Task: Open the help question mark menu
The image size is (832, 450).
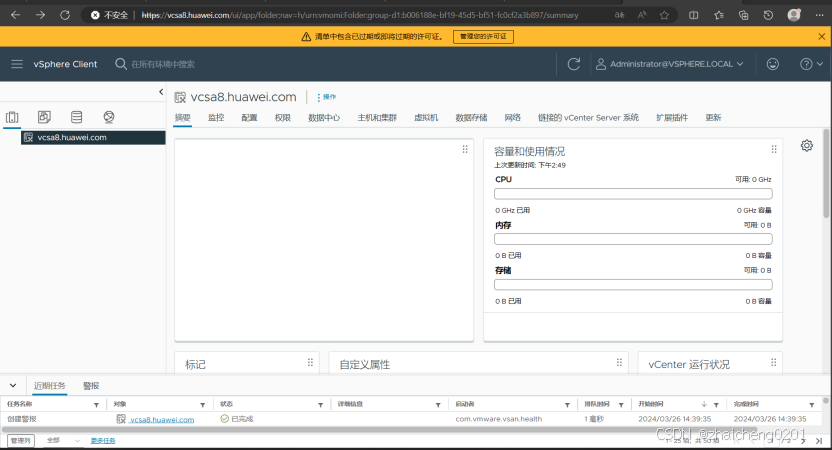Action: point(810,64)
